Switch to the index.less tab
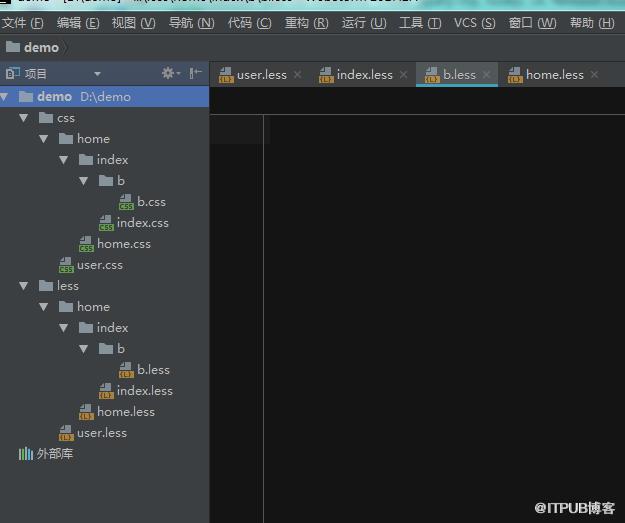Screen dimensions: 625x523 coord(364,75)
